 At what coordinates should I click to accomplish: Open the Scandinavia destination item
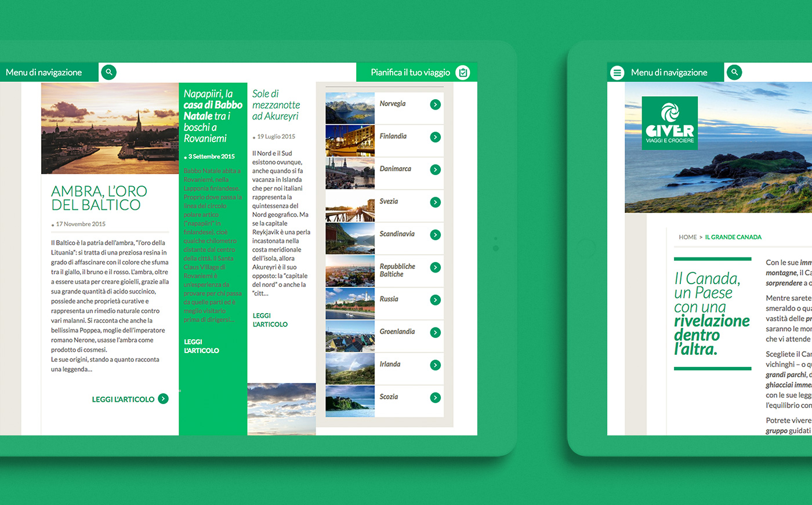[x=397, y=234]
